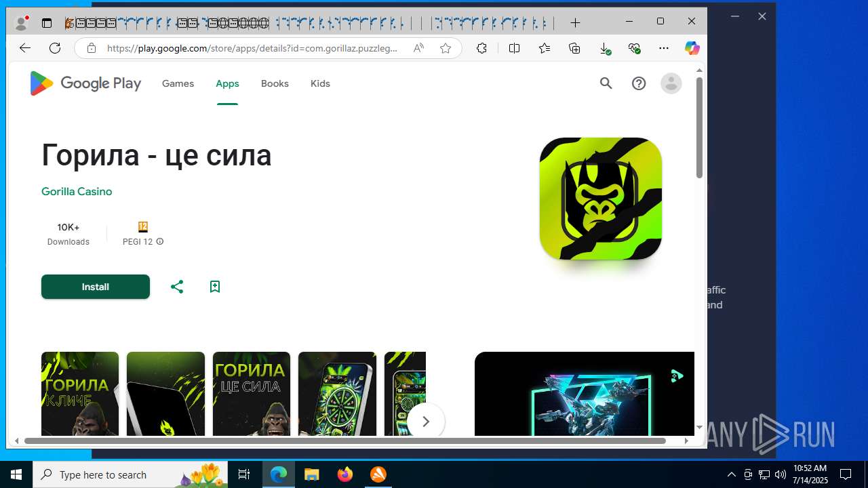Open the Favorites list icon
This screenshot has height=488, width=868.
pos(545,48)
